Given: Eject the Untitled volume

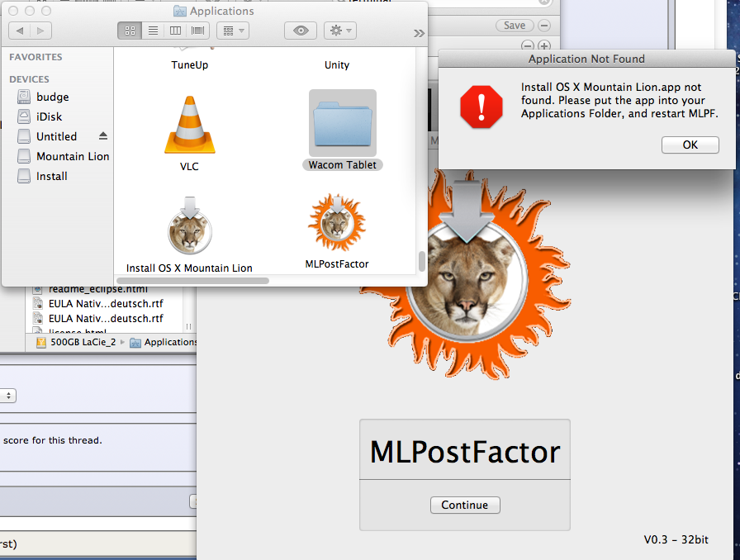Looking at the screenshot, I should point(103,136).
